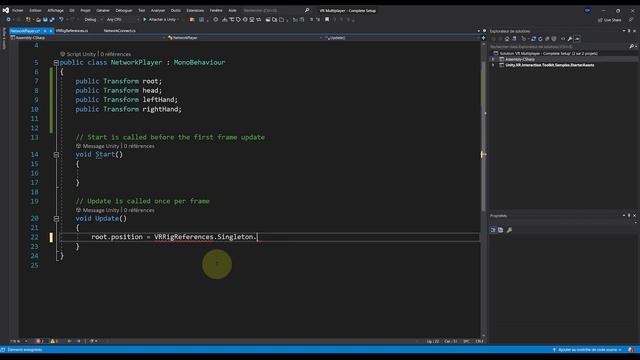Click the 0 références link above Start()

[x=139, y=146]
